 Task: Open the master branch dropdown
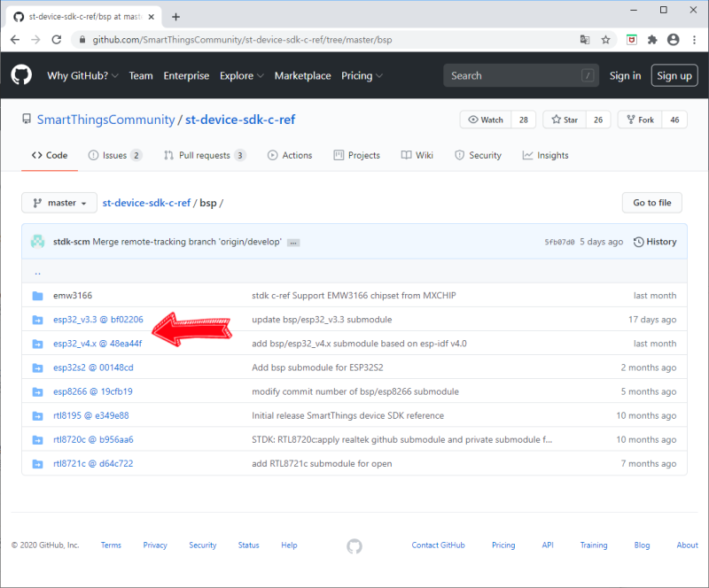(x=58, y=202)
